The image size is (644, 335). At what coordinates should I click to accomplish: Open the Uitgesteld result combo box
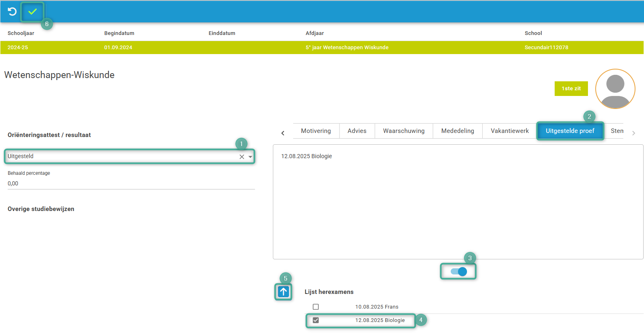click(122, 157)
